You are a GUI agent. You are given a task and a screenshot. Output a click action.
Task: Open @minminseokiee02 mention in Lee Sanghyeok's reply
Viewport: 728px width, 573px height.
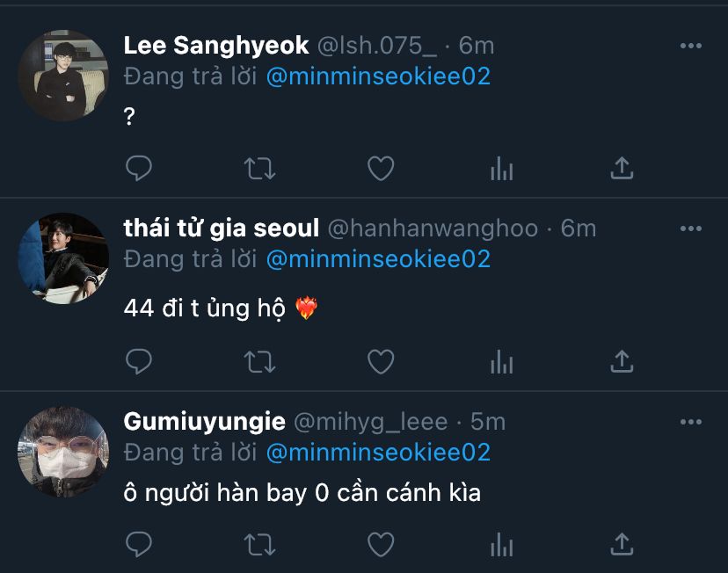377,76
